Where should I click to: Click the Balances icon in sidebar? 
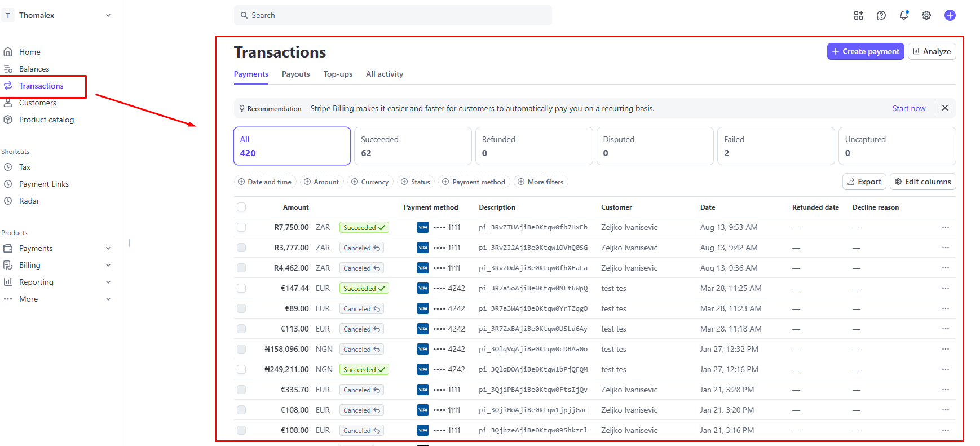[x=8, y=69]
